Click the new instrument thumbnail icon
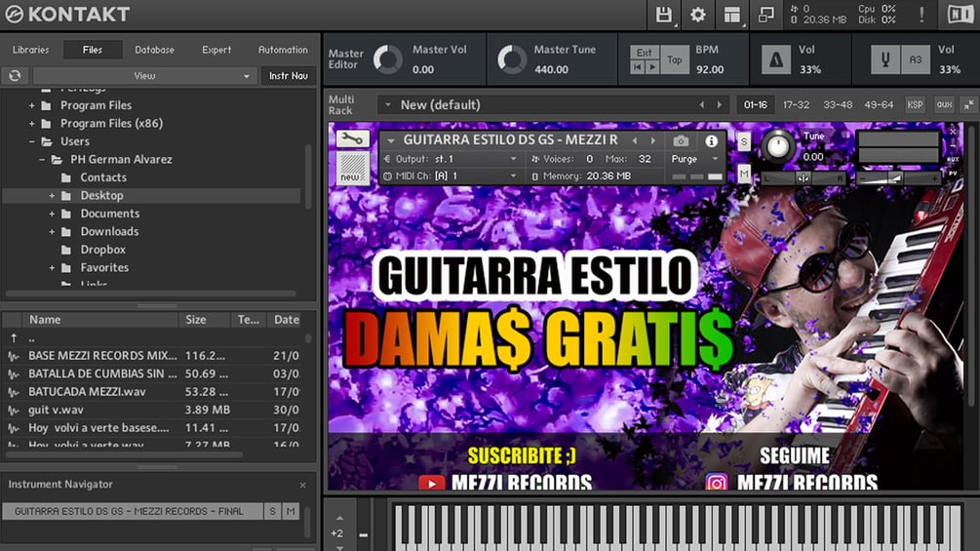This screenshot has width=980, height=551. 352,168
